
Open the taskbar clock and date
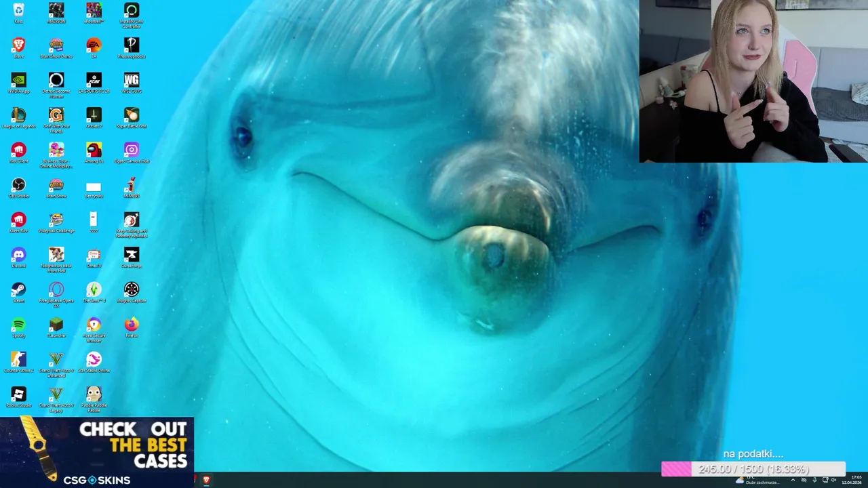pyautogui.click(x=852, y=480)
